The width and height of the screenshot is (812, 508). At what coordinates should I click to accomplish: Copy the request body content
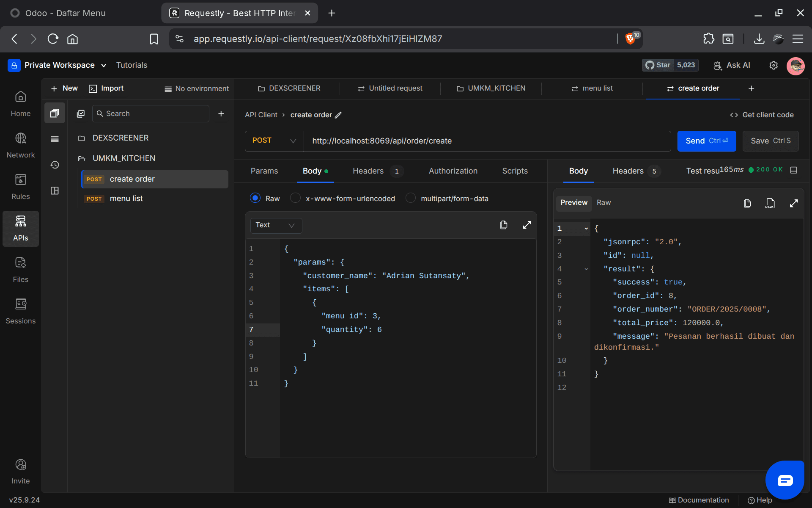click(x=503, y=225)
